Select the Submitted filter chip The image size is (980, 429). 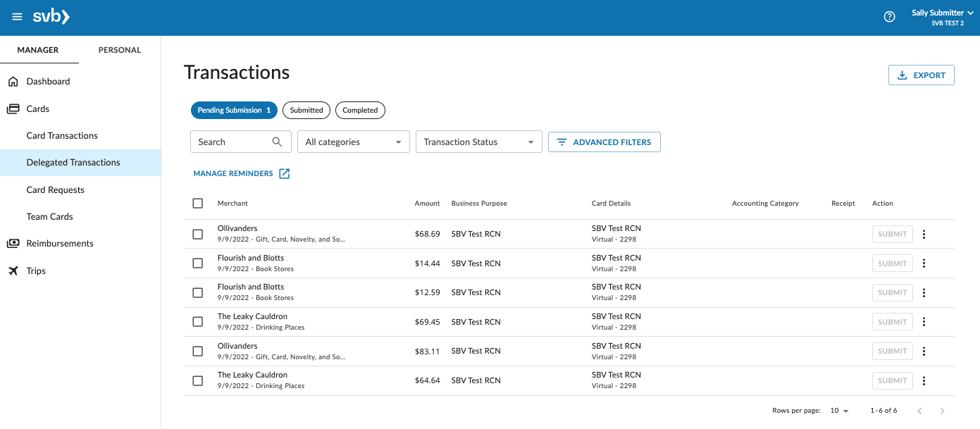click(x=306, y=110)
